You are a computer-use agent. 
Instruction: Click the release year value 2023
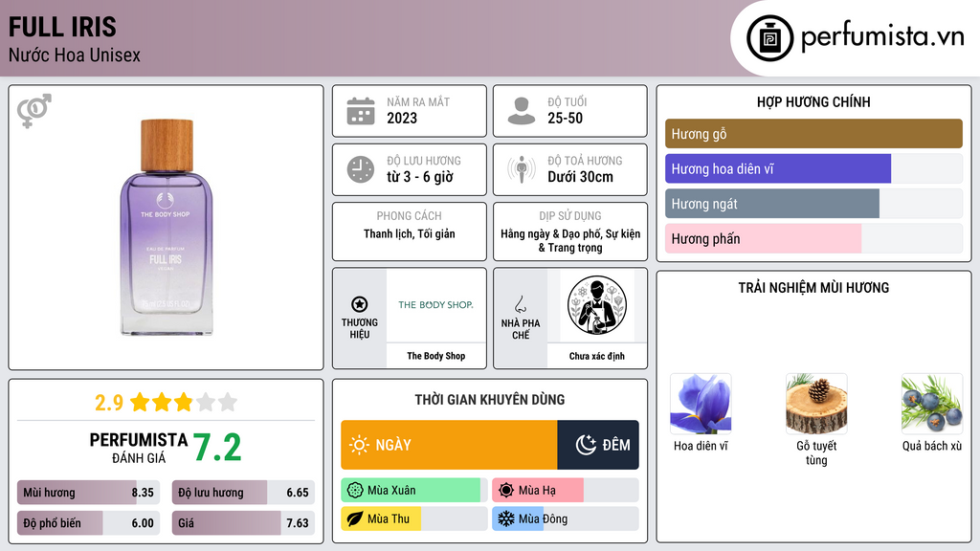coord(402,118)
